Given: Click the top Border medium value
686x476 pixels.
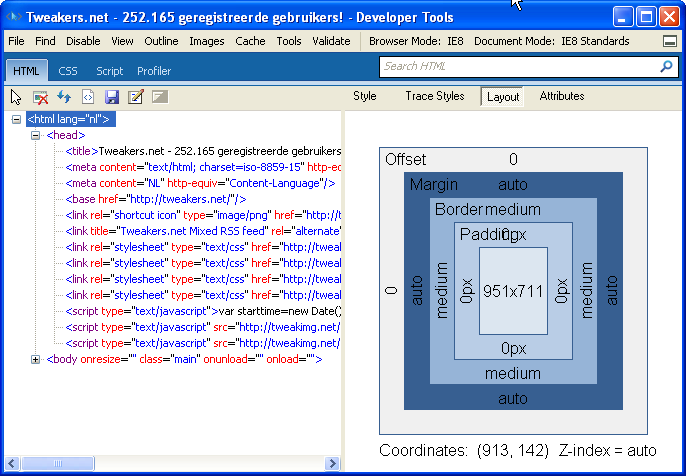Looking at the screenshot, I should [x=512, y=210].
